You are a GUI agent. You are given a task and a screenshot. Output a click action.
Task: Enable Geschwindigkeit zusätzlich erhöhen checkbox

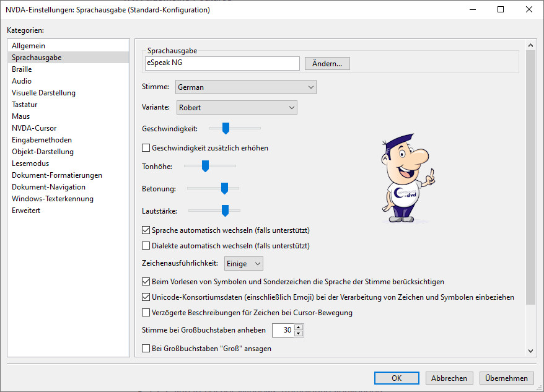point(146,148)
